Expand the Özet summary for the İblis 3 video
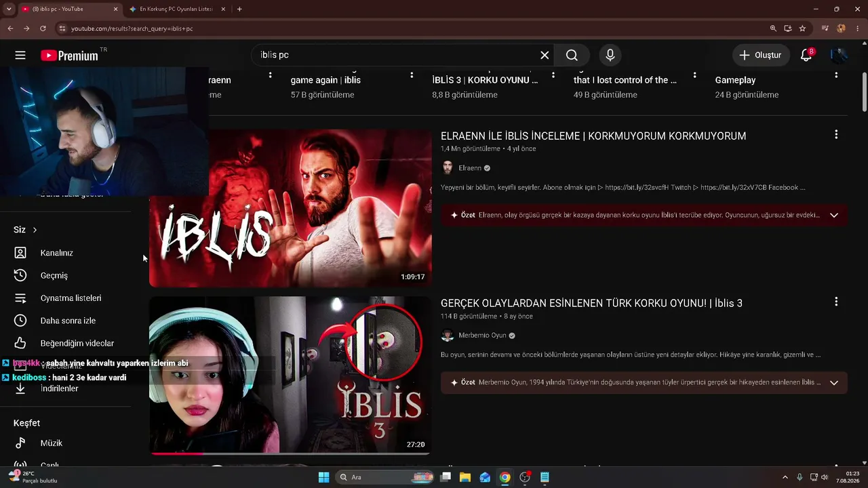This screenshot has height=488, width=868. (834, 382)
